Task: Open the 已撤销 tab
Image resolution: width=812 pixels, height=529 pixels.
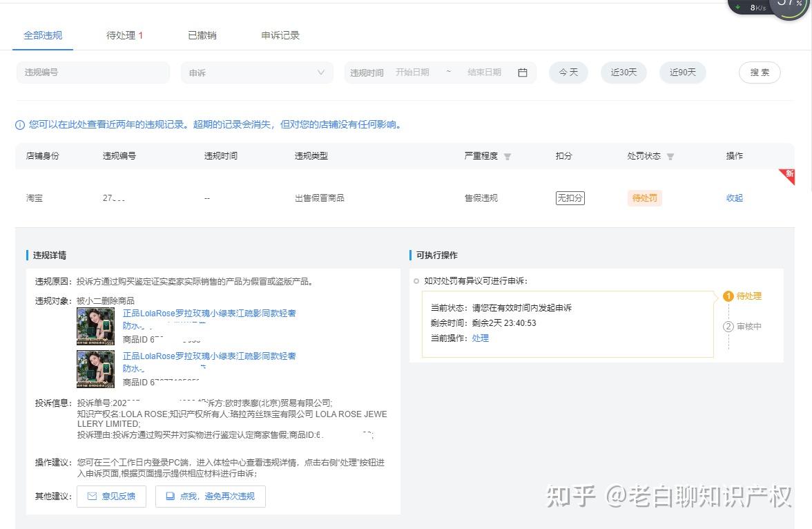Action: 202,35
